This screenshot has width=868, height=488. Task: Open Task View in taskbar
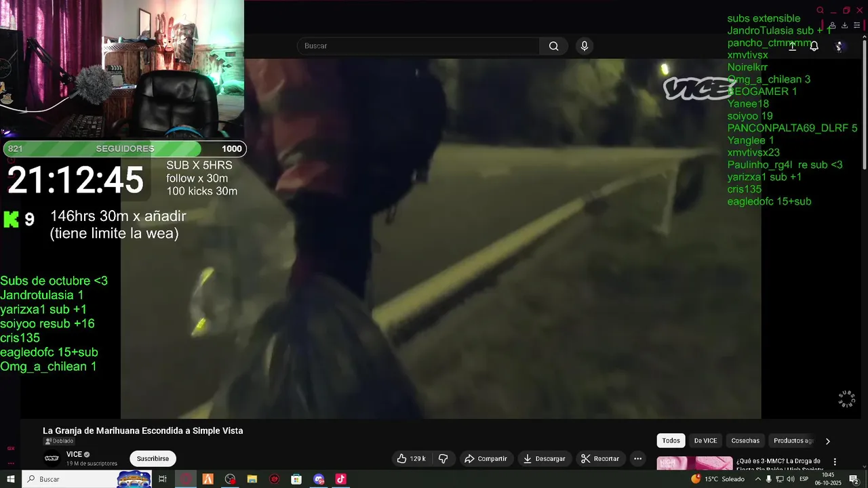163,479
